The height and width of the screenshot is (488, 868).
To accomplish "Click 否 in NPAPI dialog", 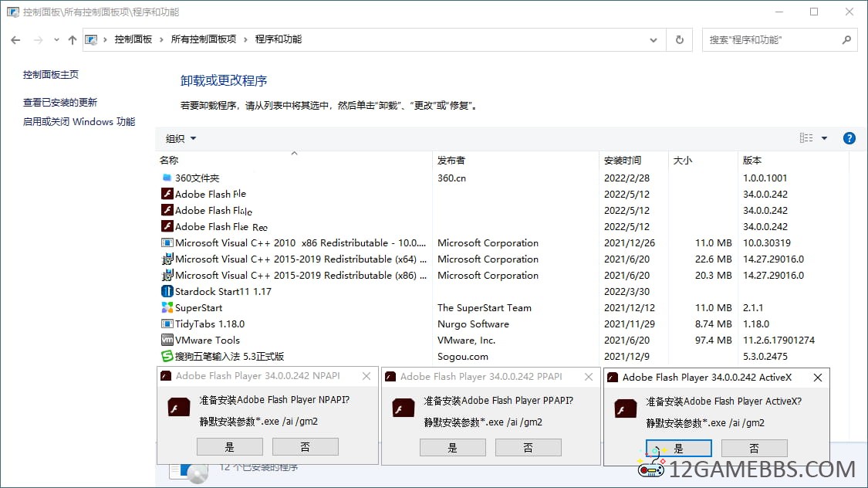I will point(305,447).
